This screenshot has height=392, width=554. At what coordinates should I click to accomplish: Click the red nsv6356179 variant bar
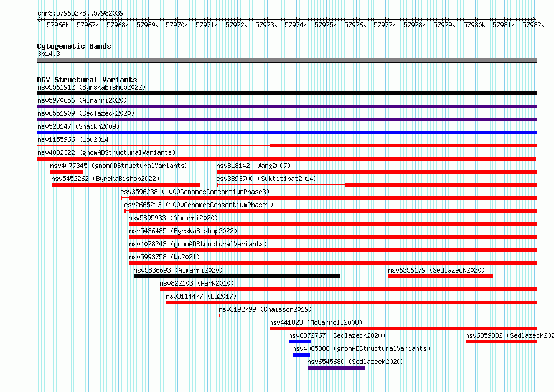click(441, 276)
